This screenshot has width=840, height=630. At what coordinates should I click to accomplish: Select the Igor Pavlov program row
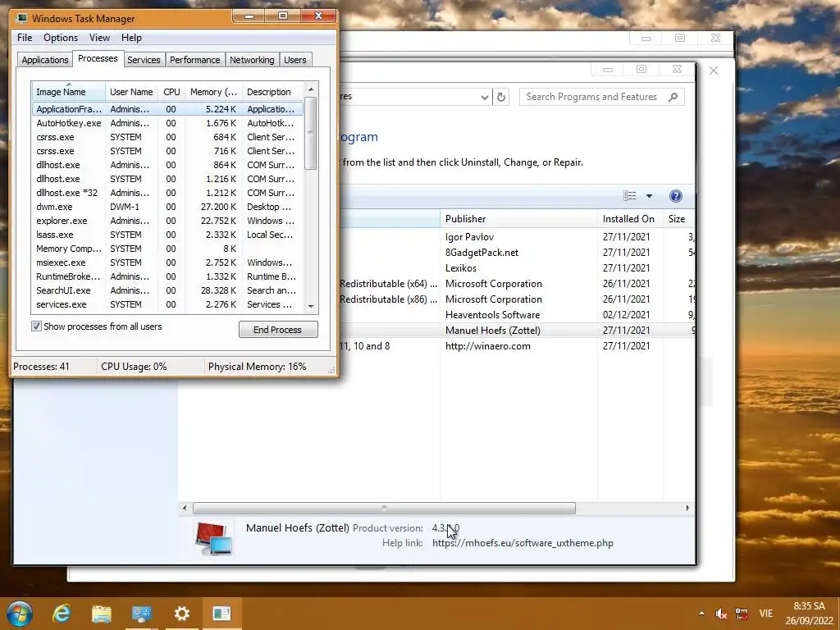coord(517,237)
